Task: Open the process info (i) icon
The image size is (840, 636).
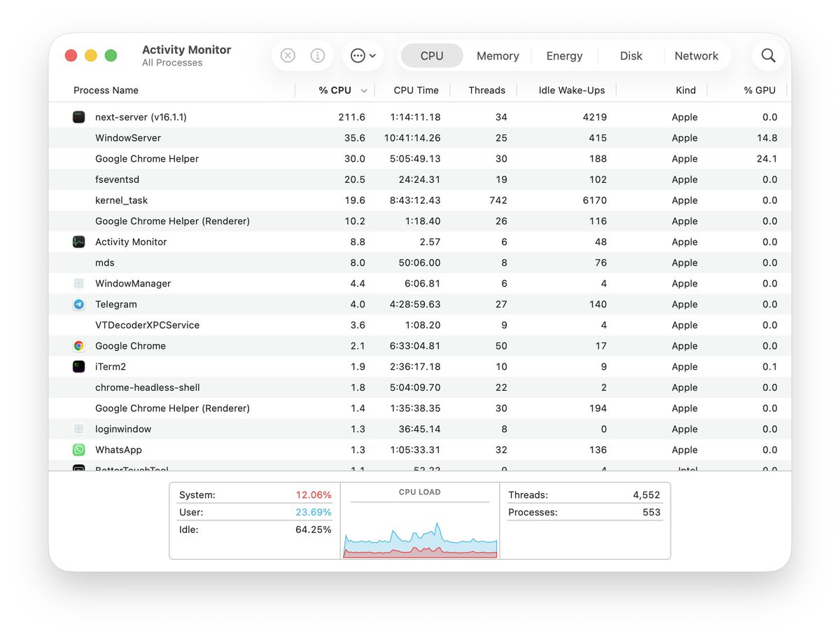Action: 318,55
